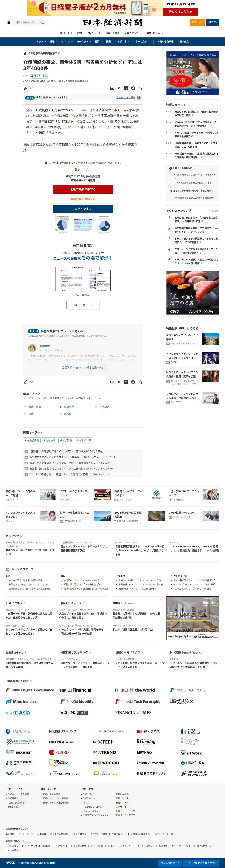This screenshot has height=868, width=225.
Task: Open the #高市早苗政権 topic in the nav bar
Action: (166, 42)
